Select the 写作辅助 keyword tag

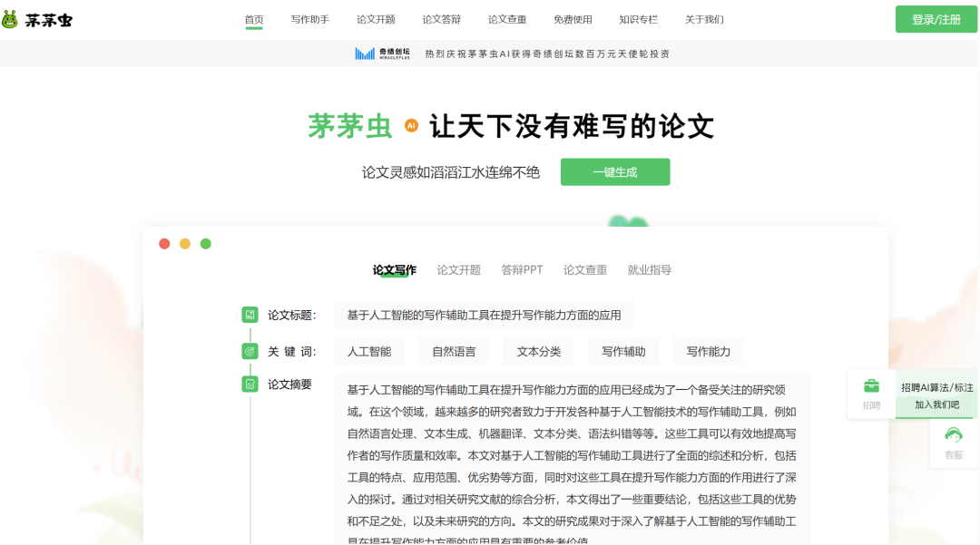(x=623, y=351)
